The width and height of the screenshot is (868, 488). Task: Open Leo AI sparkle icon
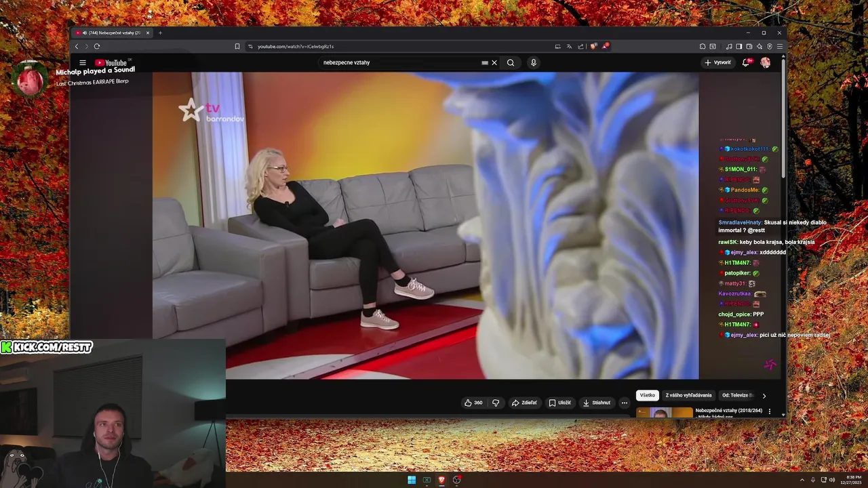tap(759, 46)
